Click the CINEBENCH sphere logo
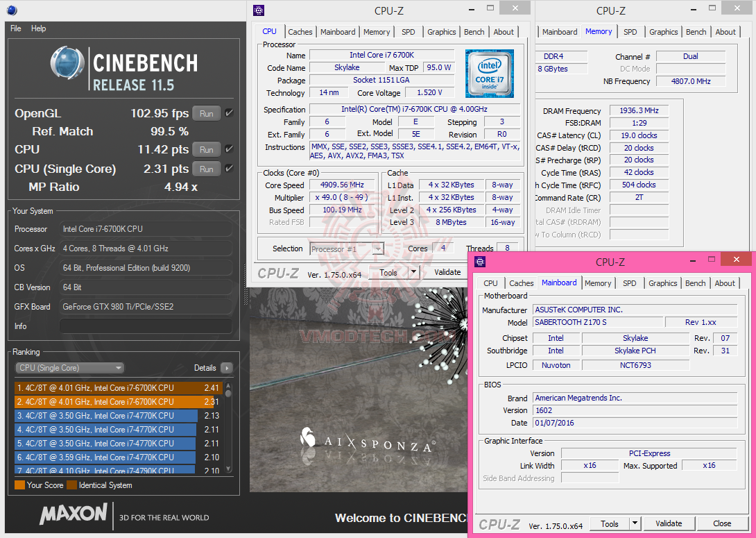756x538 pixels. coord(66,62)
